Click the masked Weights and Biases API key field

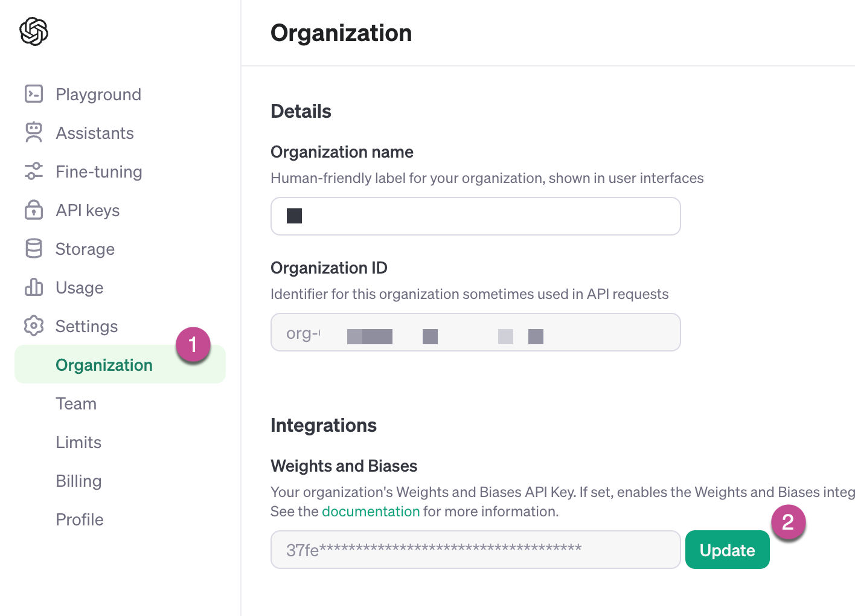pyautogui.click(x=475, y=550)
